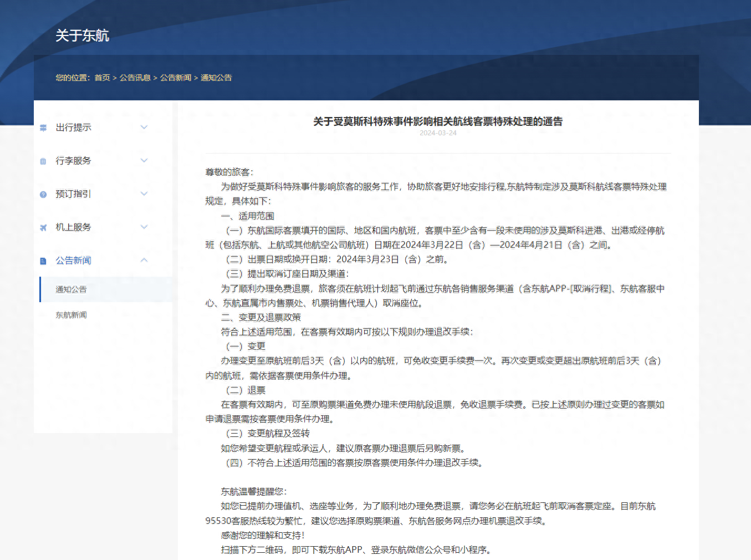Viewport: 751px width, 560px height.
Task: Click the 机上服务 airplane icon
Action: click(43, 228)
